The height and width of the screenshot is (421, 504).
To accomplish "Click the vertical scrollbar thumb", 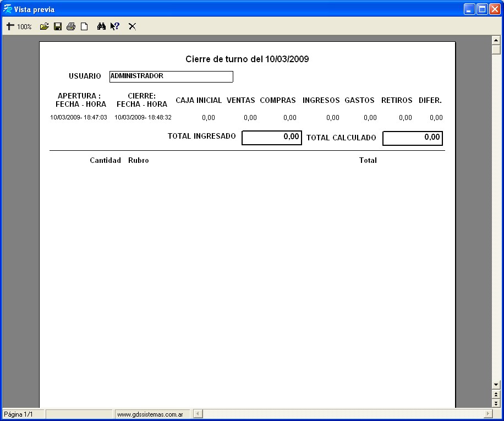I will coord(496,50).
